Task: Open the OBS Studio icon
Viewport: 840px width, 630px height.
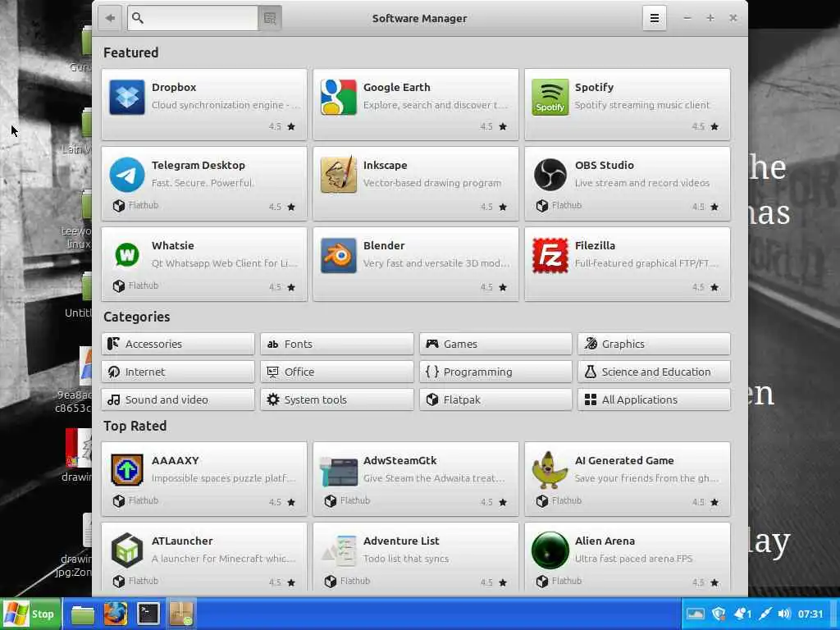Action: (550, 175)
